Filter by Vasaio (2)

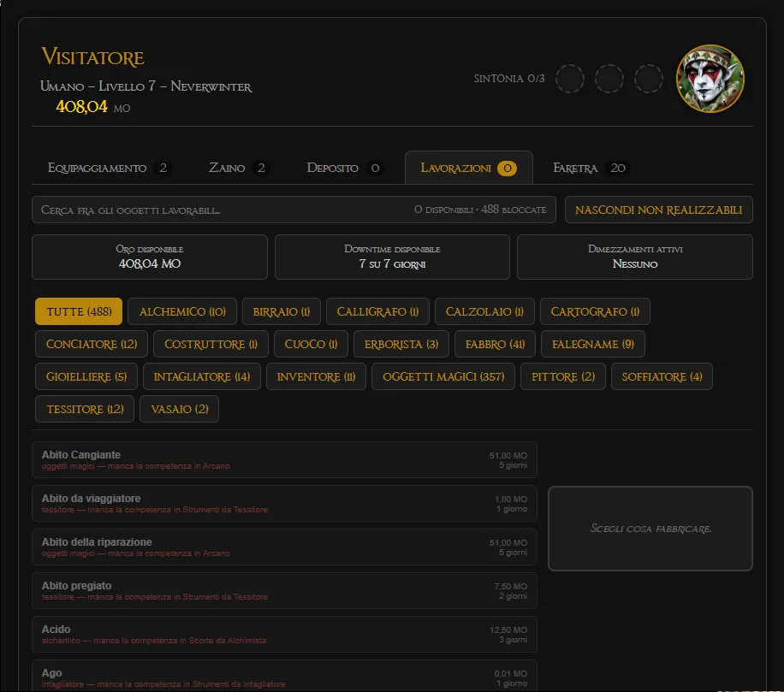tap(180, 409)
